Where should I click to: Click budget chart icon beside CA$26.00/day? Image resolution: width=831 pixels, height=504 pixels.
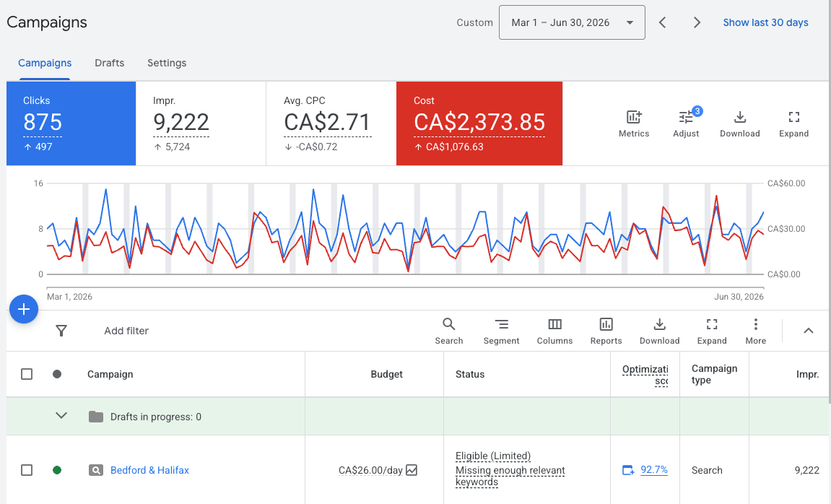[412, 469]
